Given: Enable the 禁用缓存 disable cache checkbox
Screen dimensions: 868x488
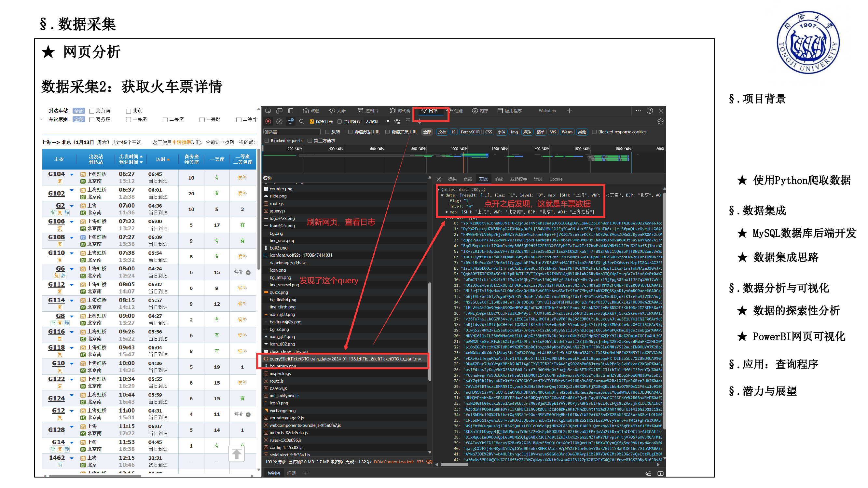Looking at the screenshot, I should (340, 122).
